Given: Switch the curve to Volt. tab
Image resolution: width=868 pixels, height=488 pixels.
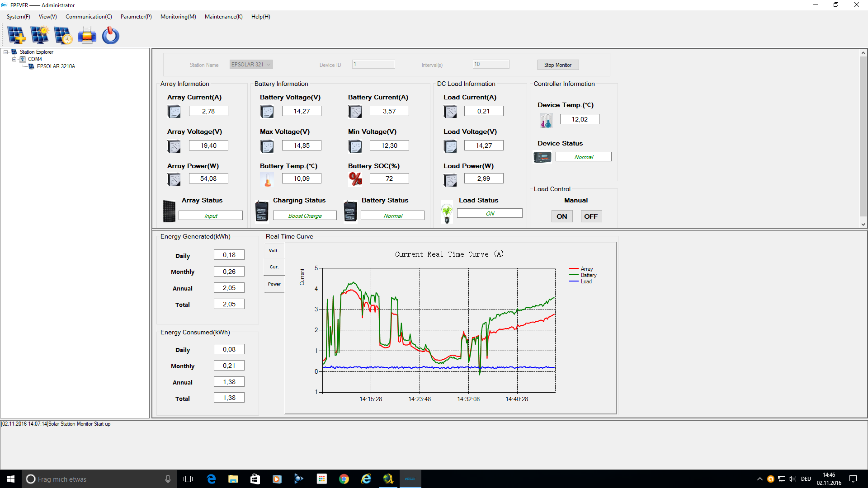Looking at the screenshot, I should coord(274,251).
